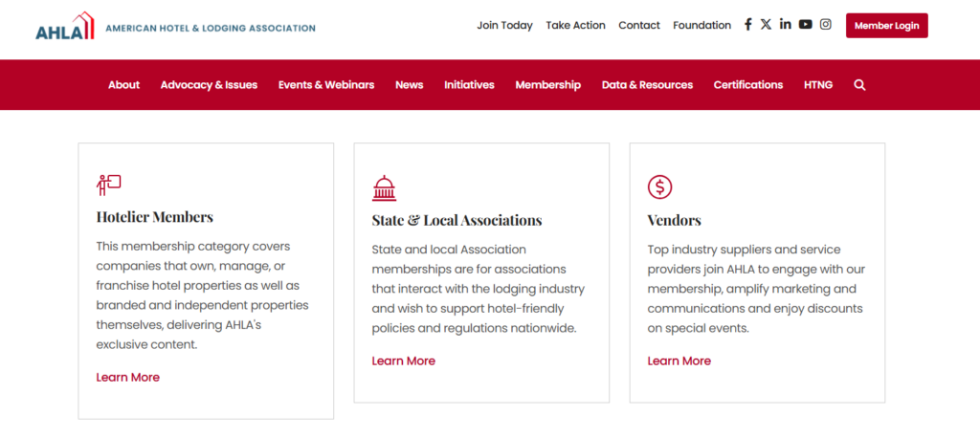
Task: Click the State & Local Associations heading
Action: 457,220
